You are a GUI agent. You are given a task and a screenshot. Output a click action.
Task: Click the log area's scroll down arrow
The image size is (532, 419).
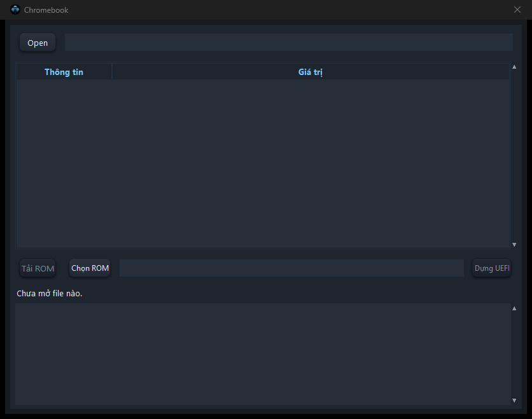point(514,401)
